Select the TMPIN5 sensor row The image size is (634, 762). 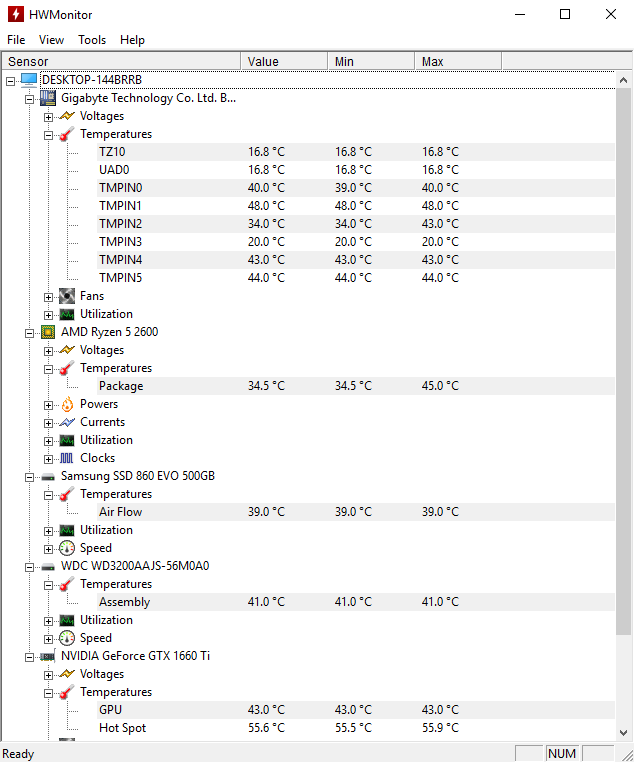pos(356,278)
